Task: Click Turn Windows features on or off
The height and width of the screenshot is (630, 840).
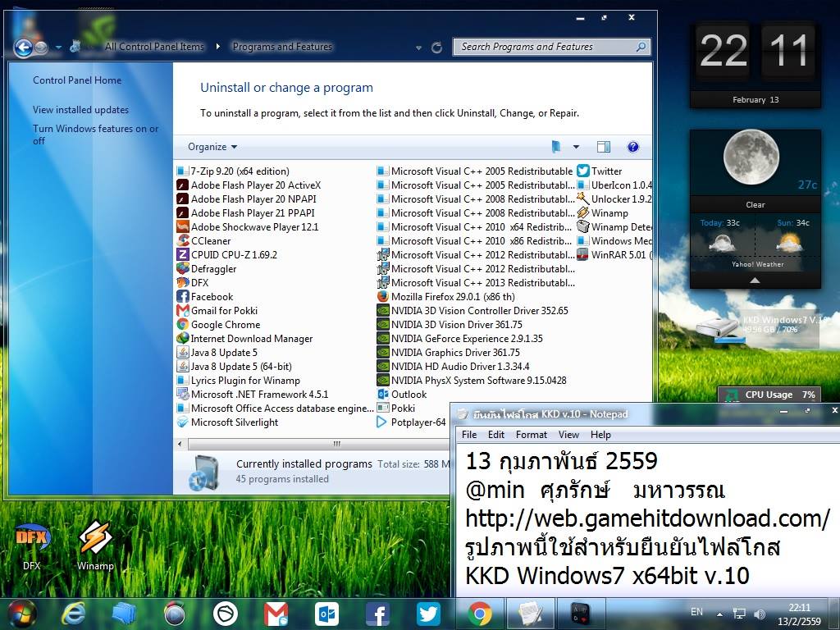Action: coord(95,135)
